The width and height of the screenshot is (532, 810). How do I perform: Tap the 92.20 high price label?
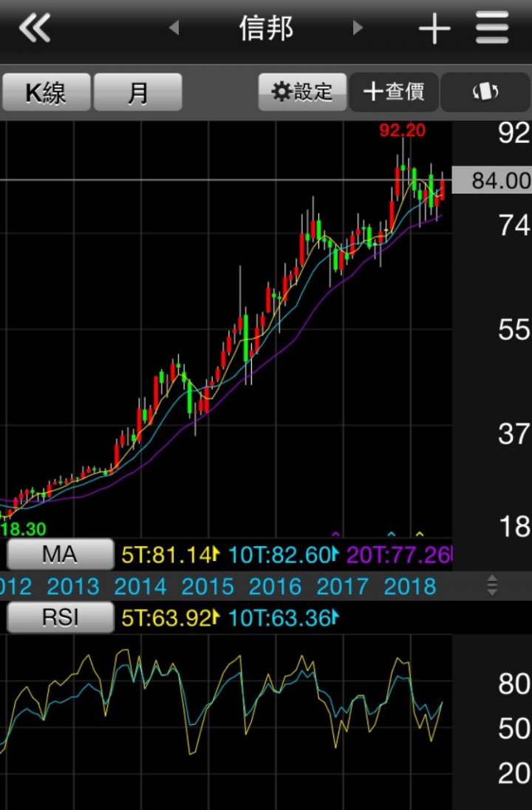pyautogui.click(x=403, y=130)
